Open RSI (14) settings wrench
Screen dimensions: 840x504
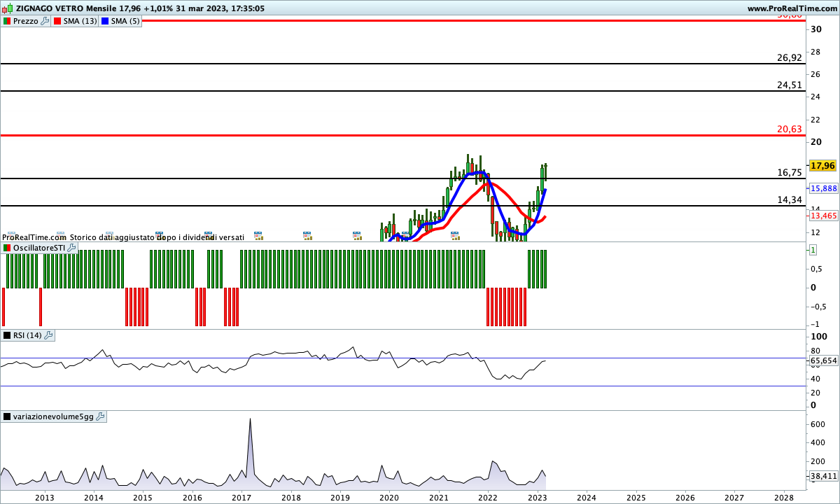click(48, 335)
